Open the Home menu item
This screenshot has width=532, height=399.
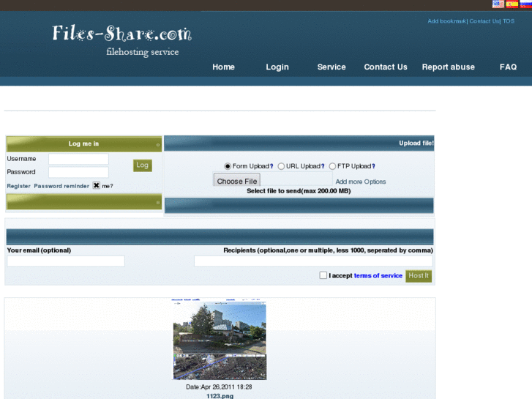coord(224,67)
